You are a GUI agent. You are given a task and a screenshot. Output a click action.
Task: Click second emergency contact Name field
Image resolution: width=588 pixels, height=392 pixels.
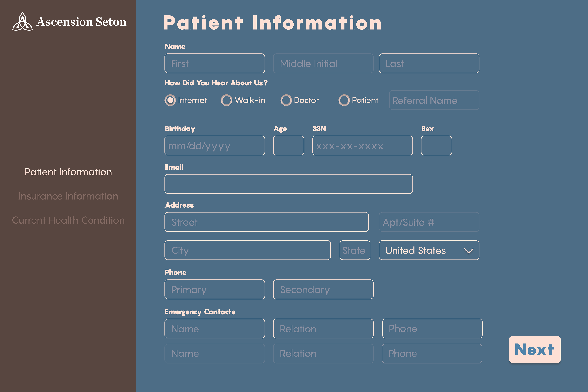tap(215, 354)
